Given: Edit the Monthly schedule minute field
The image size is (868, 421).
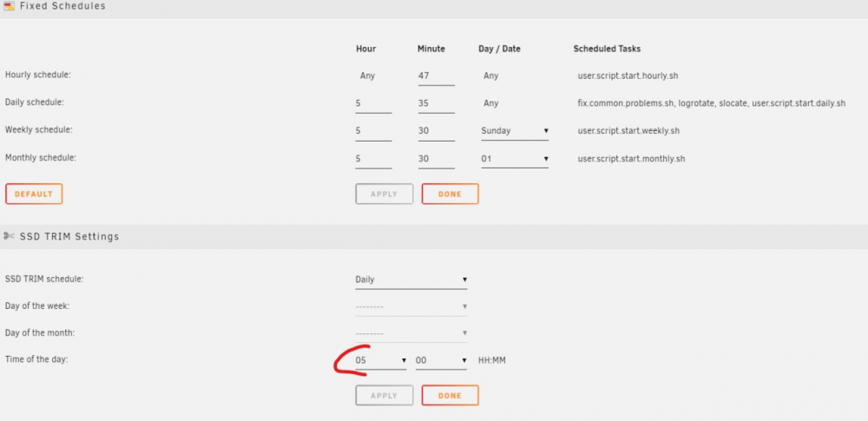Looking at the screenshot, I should coord(437,159).
